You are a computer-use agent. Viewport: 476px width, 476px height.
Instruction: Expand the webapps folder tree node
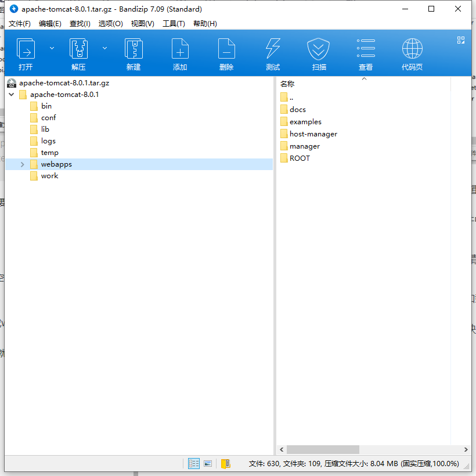tap(23, 164)
